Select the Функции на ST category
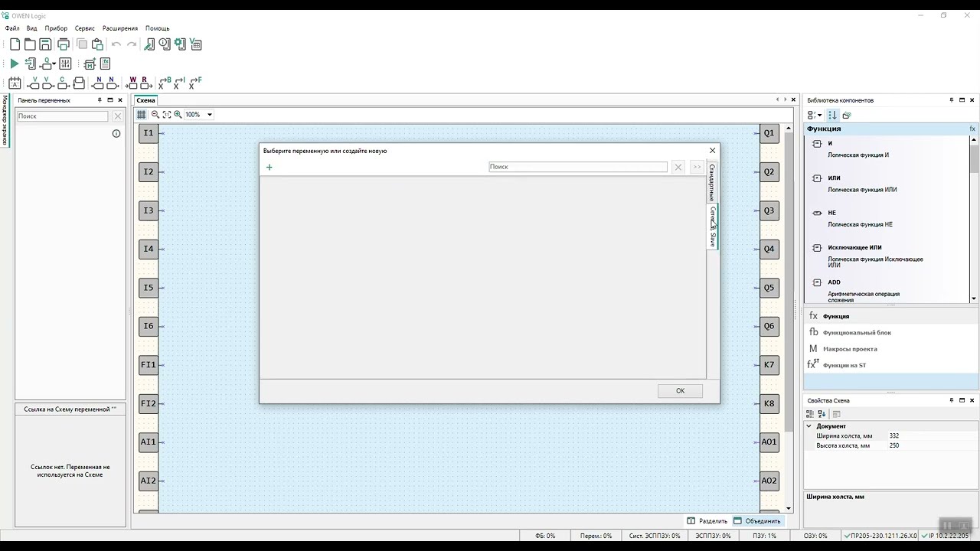980x551 pixels. (x=844, y=365)
